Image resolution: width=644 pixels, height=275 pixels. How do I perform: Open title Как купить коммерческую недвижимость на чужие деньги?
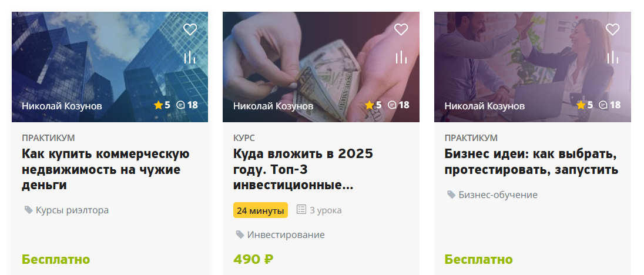pyautogui.click(x=106, y=170)
